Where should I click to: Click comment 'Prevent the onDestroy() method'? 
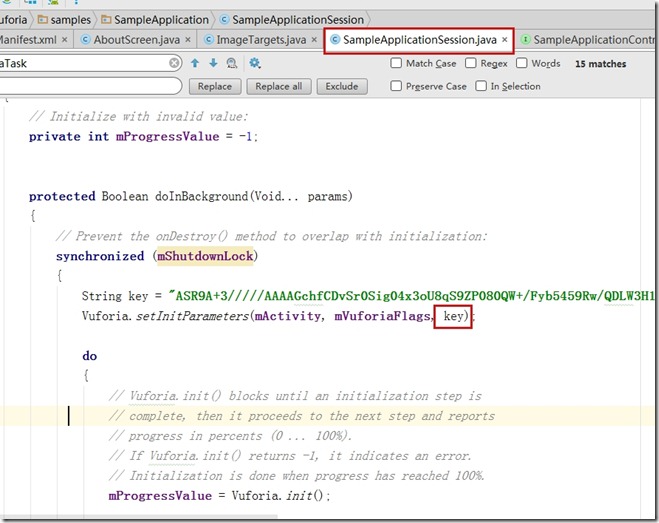(x=271, y=236)
